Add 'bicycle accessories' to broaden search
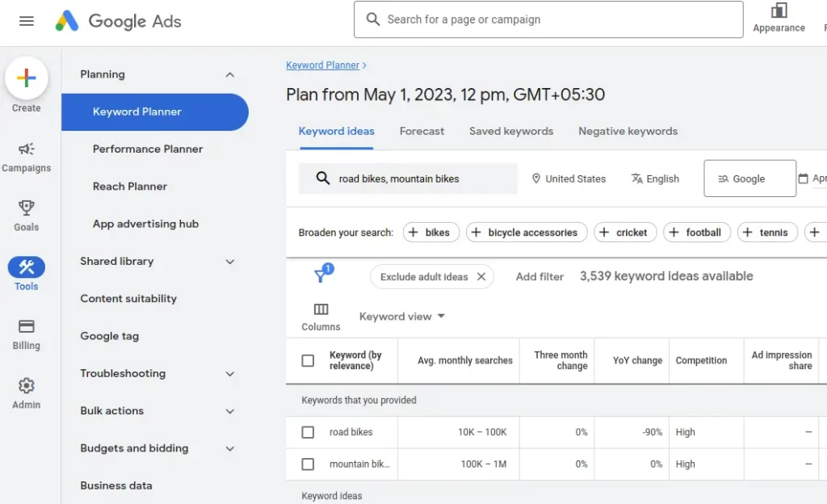 [x=527, y=233]
